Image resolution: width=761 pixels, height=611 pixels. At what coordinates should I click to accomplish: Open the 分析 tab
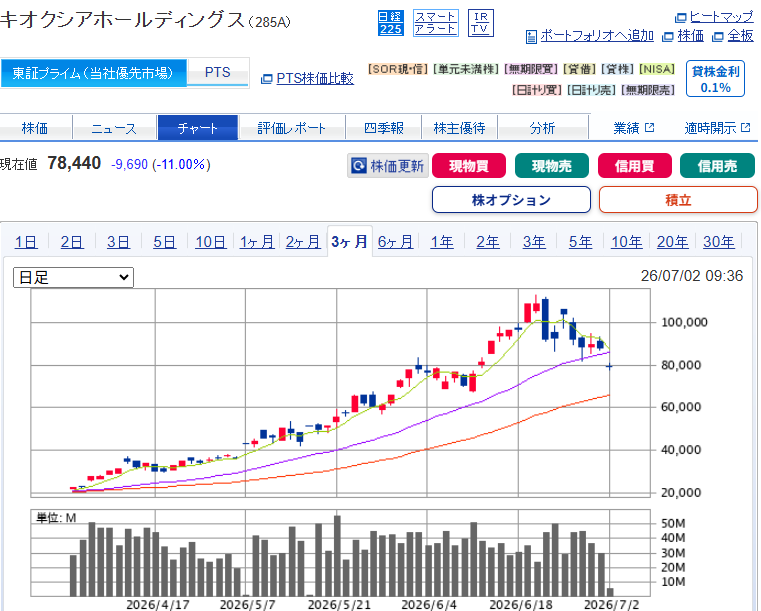click(543, 128)
